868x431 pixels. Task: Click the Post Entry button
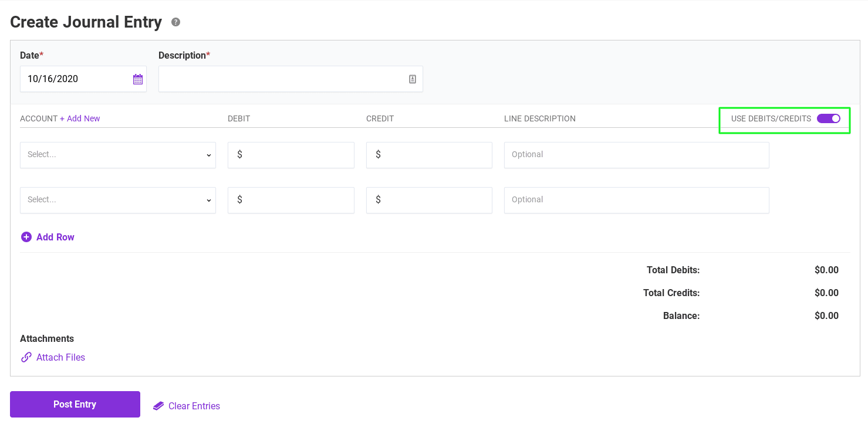click(x=75, y=404)
